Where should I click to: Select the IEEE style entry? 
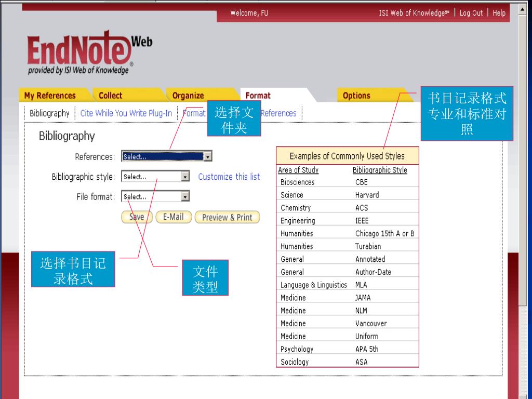(362, 221)
